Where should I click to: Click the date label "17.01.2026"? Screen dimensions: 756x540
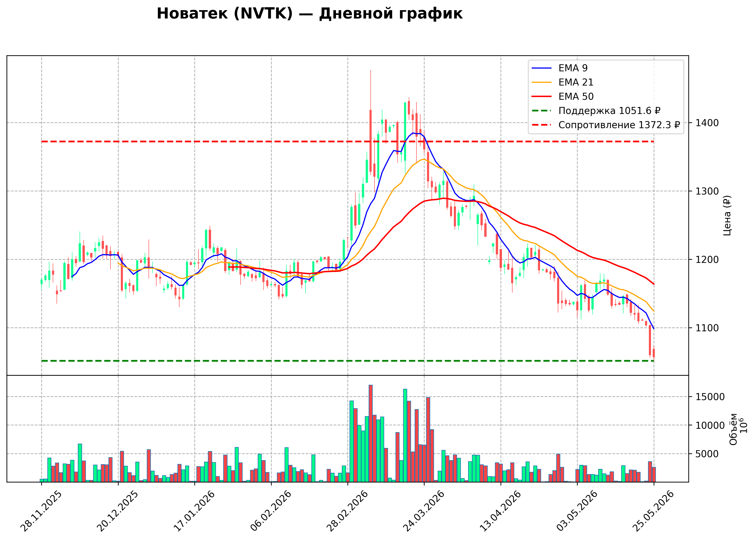pos(194,511)
